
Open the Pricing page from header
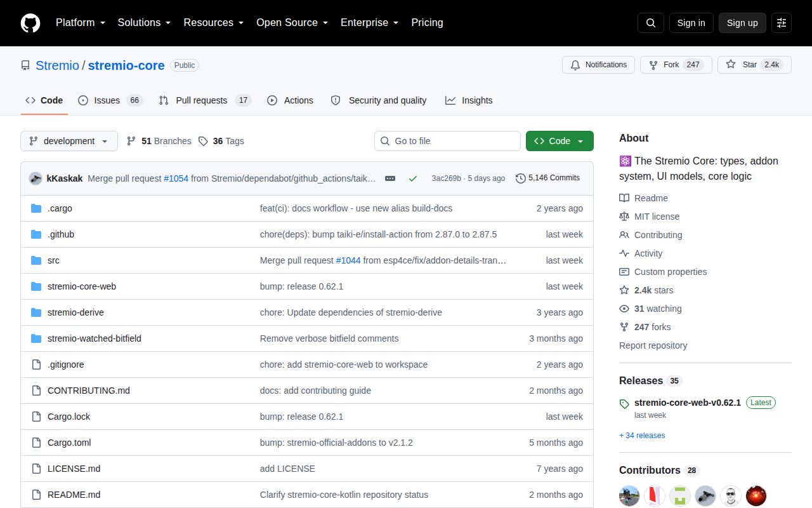[x=427, y=23]
